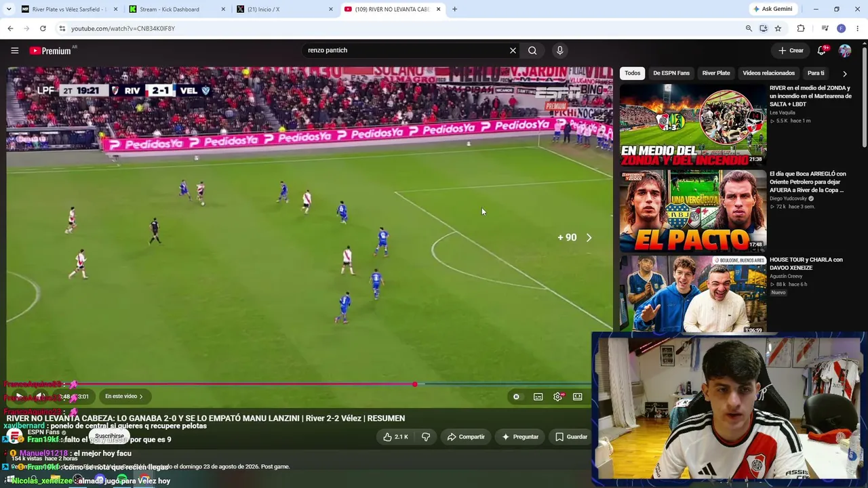Open the YouTube guide hamburger menu
Screen dimensions: 868x488
(x=14, y=50)
